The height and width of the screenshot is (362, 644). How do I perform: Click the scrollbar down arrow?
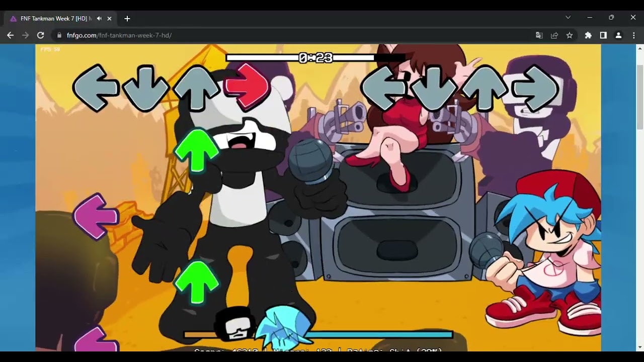(639, 347)
